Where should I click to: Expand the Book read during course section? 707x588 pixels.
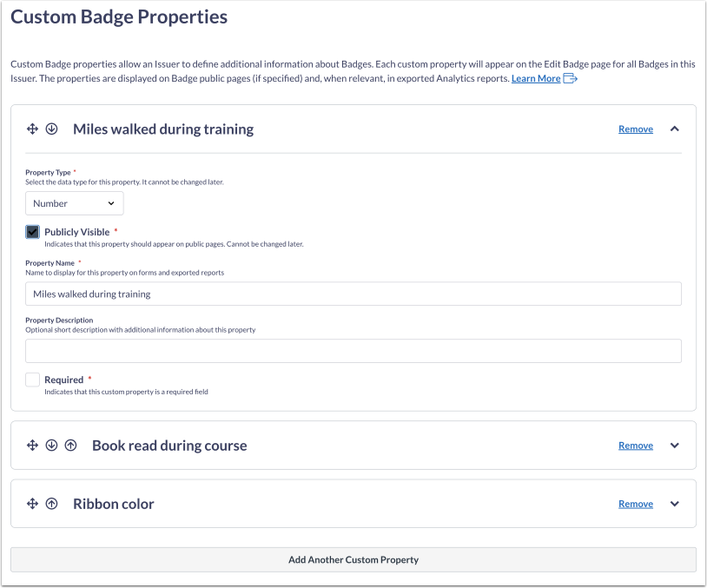[675, 445]
